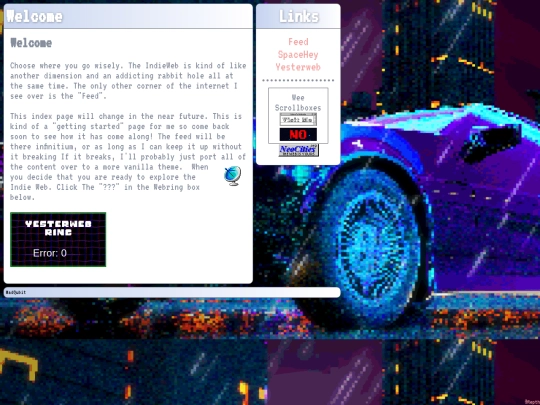540x405 pixels.
Task: Click the paragraph starting 'This index page will change'
Action: click(128, 157)
